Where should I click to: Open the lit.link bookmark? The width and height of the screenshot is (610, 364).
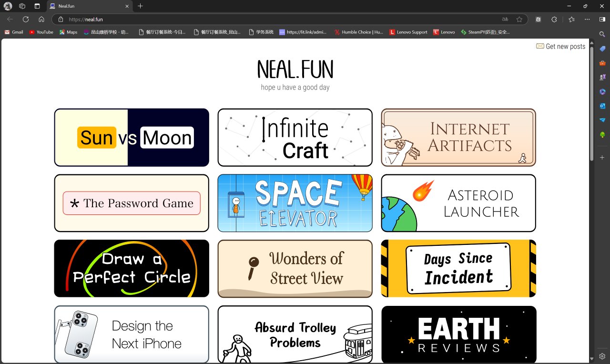(x=303, y=32)
